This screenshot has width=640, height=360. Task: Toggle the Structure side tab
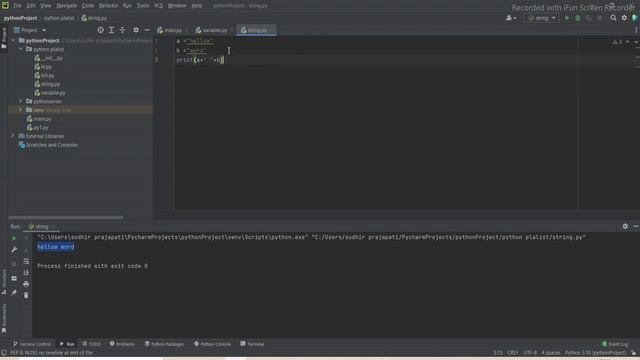point(4,282)
